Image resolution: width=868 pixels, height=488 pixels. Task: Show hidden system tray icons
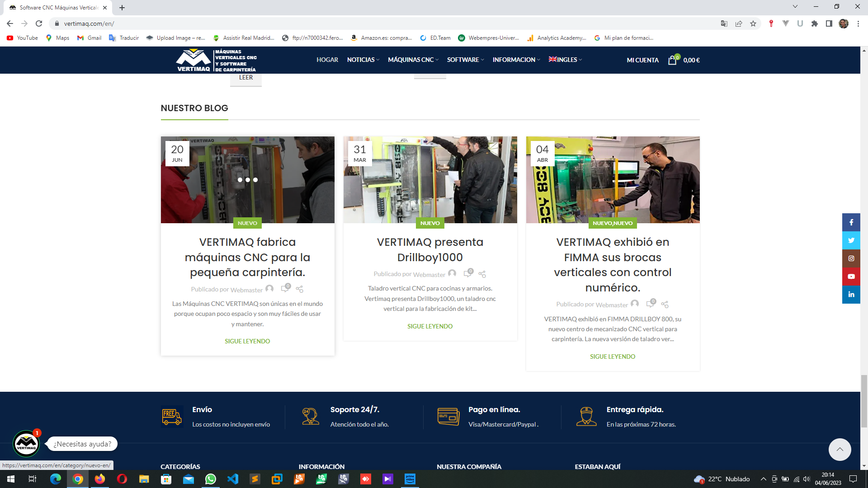pos(764,479)
